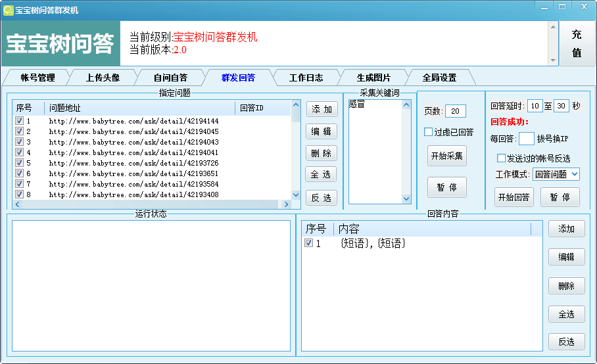Toggle checkbox for question row 8
Screen dimensions: 597x364
[20, 194]
